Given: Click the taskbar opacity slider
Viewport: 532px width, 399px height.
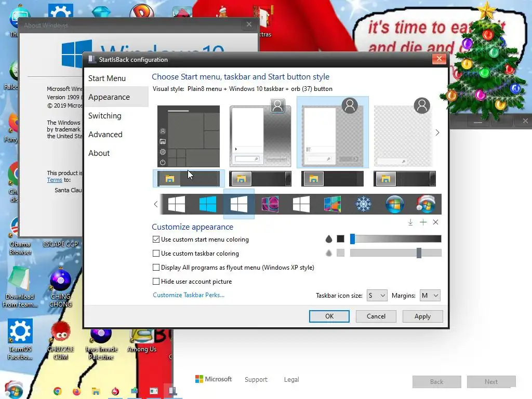Looking at the screenshot, I should coord(395,253).
